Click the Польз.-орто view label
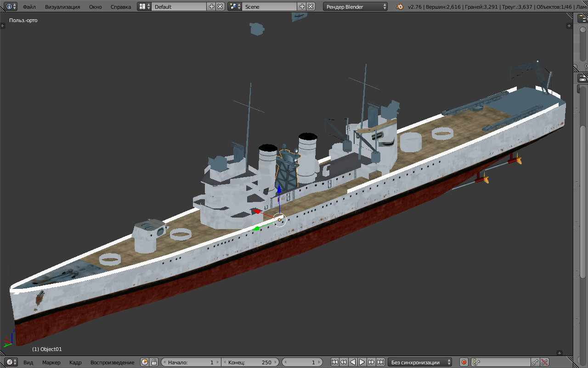This screenshot has height=368, width=588. click(23, 20)
